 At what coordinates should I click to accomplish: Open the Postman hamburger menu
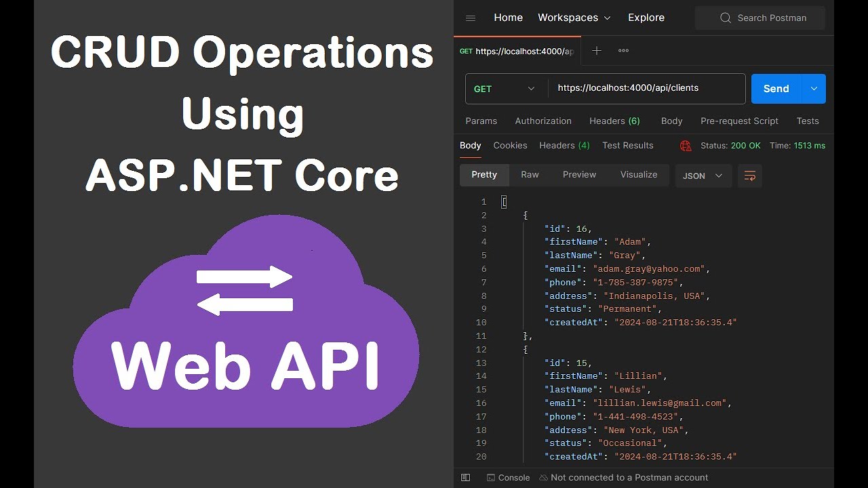tap(471, 18)
